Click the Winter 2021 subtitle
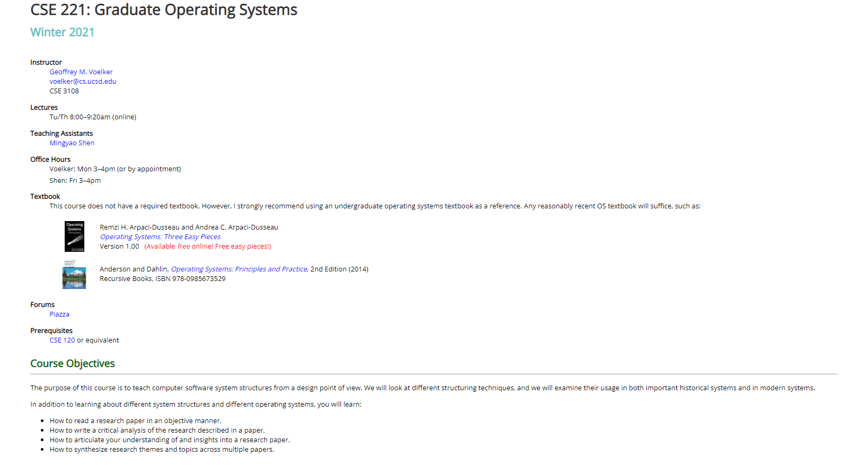Viewport: 868px width, 465px height. (x=62, y=32)
